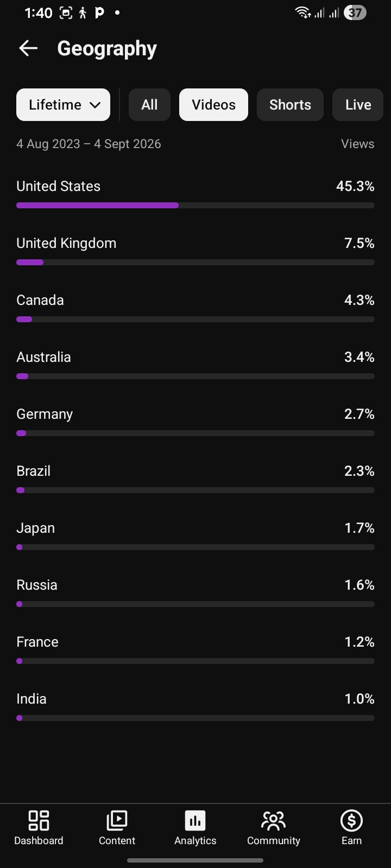Tap the battery indicator showing 37
The image size is (391, 868).
[x=355, y=12]
